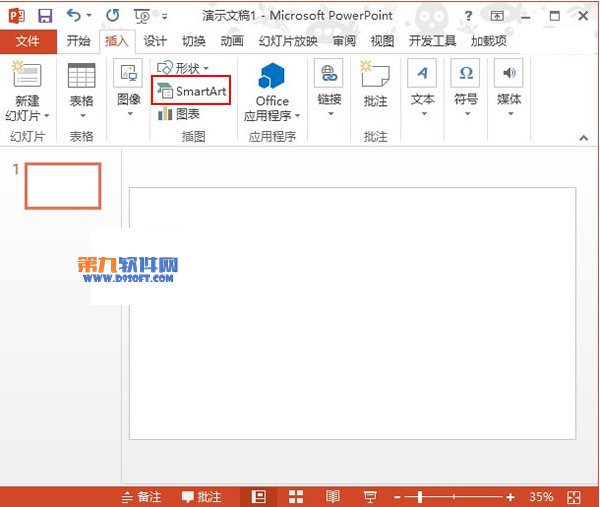Expand the 媒体 dropdown arrow
Viewport: 600px width, 507px height.
[x=511, y=114]
